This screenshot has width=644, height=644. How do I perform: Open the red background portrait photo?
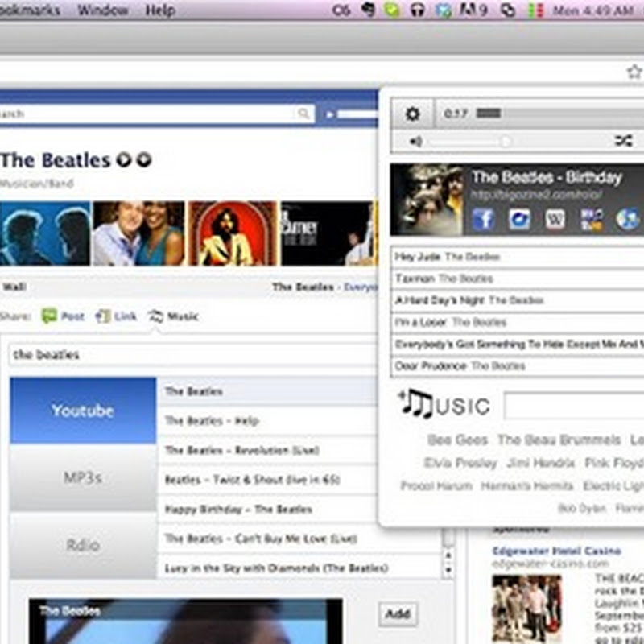(233, 233)
